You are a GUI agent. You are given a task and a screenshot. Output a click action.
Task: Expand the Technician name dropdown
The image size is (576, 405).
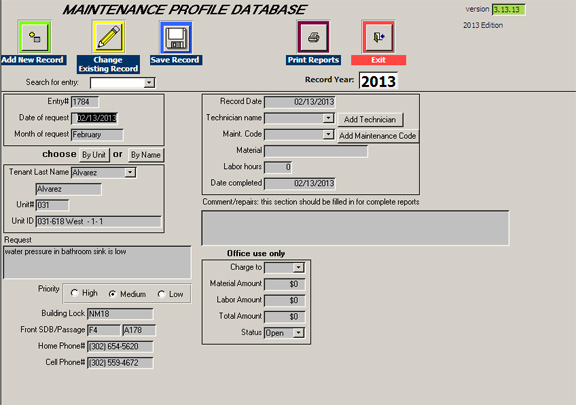(328, 118)
